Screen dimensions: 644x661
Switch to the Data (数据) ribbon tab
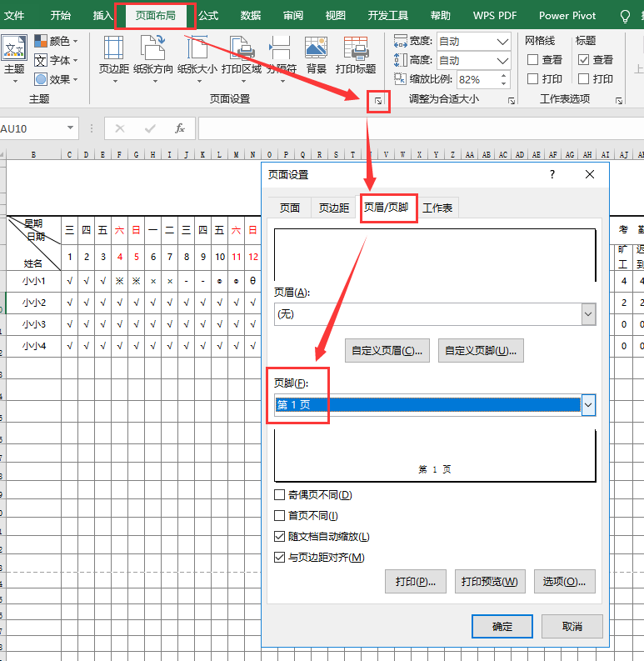point(250,16)
